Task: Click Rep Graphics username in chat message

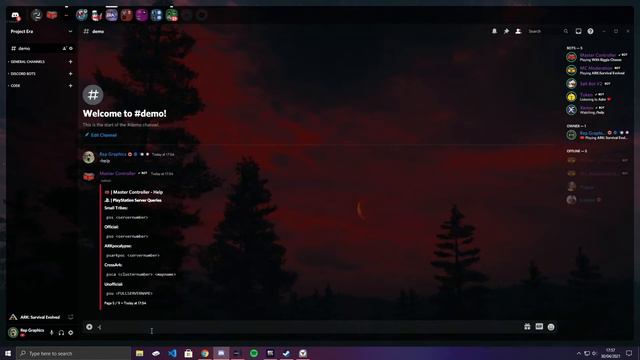Action: tap(113, 154)
